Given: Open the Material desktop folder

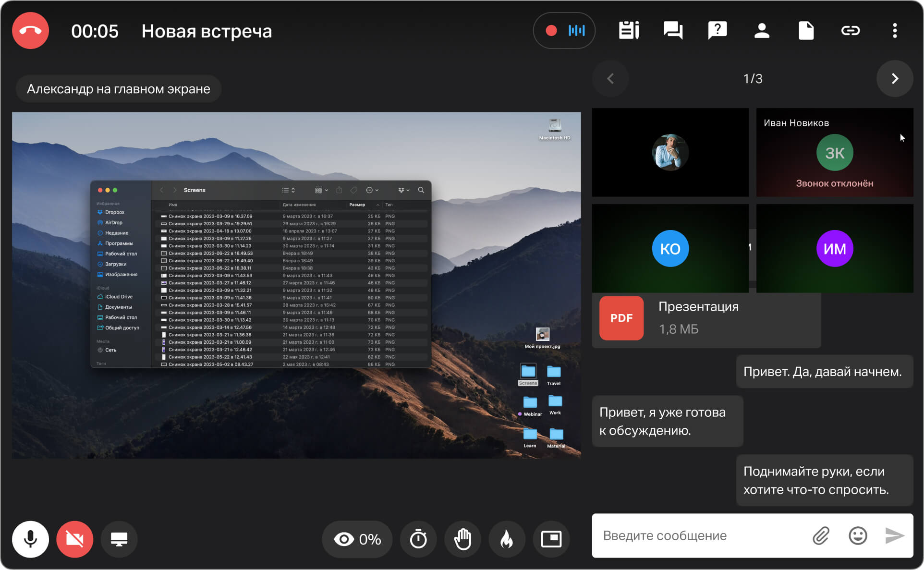Looking at the screenshot, I should click(x=556, y=437).
